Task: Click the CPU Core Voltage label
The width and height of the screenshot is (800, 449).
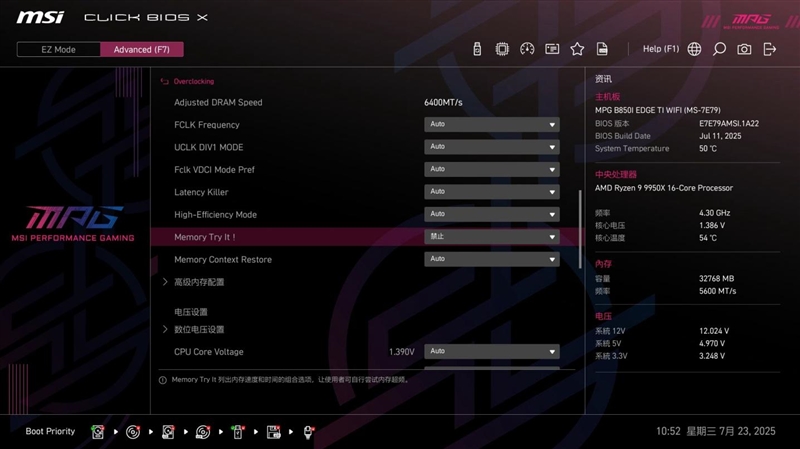Action: [209, 352]
